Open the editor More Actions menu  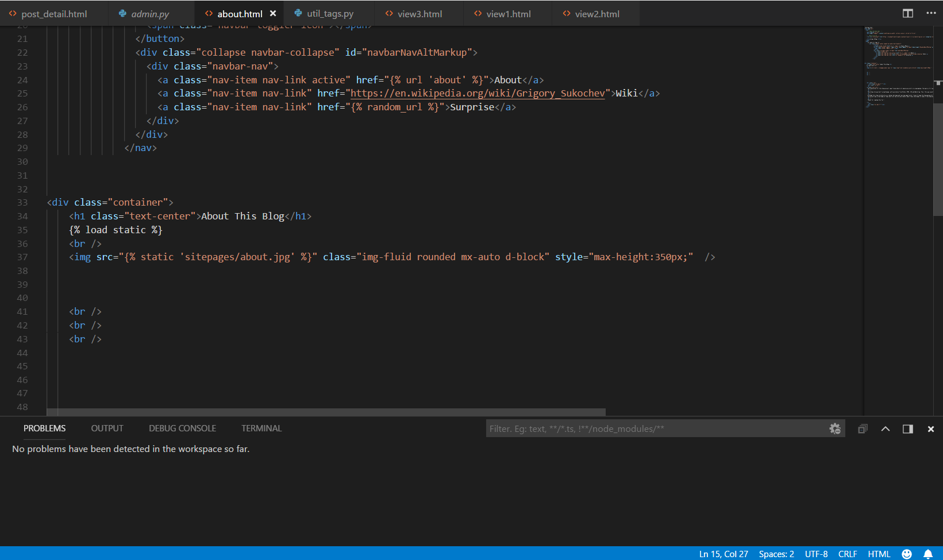(x=931, y=13)
